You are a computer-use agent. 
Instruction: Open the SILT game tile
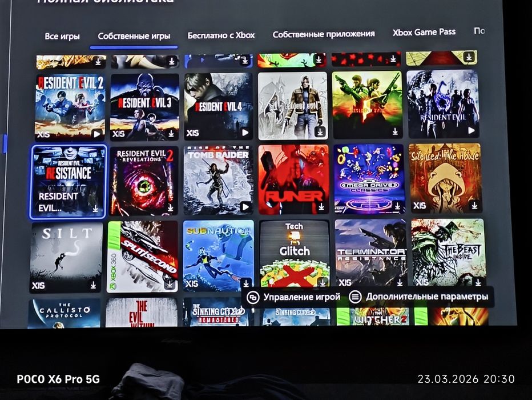coord(66,257)
